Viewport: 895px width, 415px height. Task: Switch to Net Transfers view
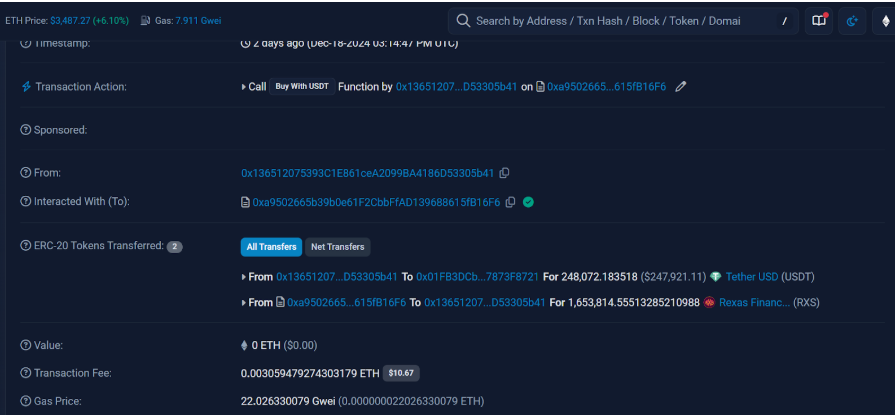(x=337, y=246)
